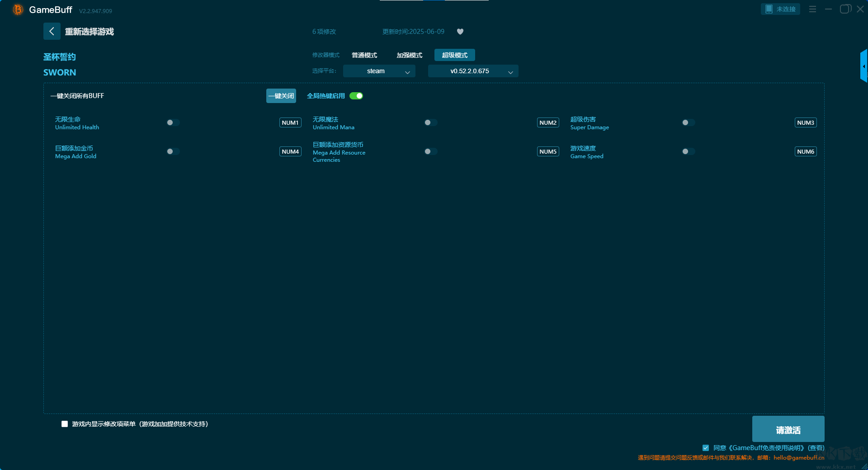The width and height of the screenshot is (868, 470).
Task: Click the phone connection status icon
Action: pyautogui.click(x=769, y=9)
